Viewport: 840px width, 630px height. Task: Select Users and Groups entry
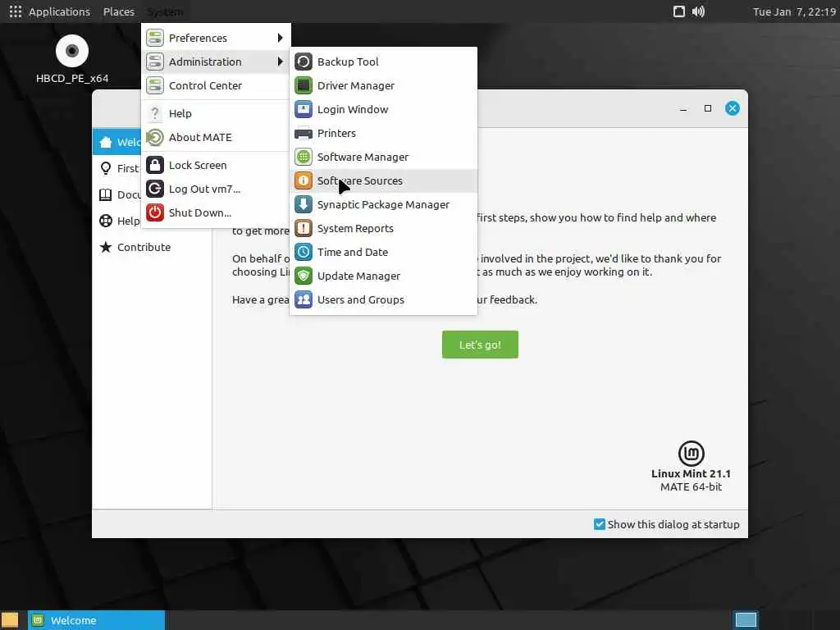[383, 299]
